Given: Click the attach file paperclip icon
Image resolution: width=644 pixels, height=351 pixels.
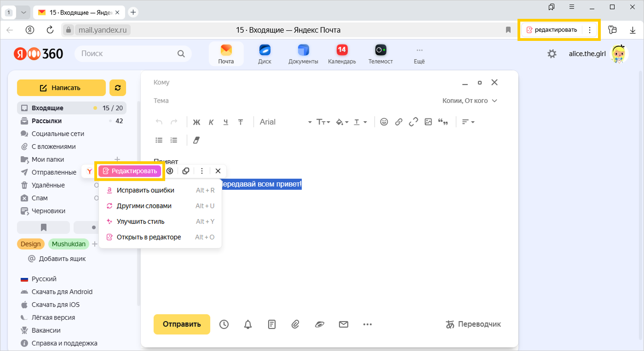Looking at the screenshot, I should [295, 324].
